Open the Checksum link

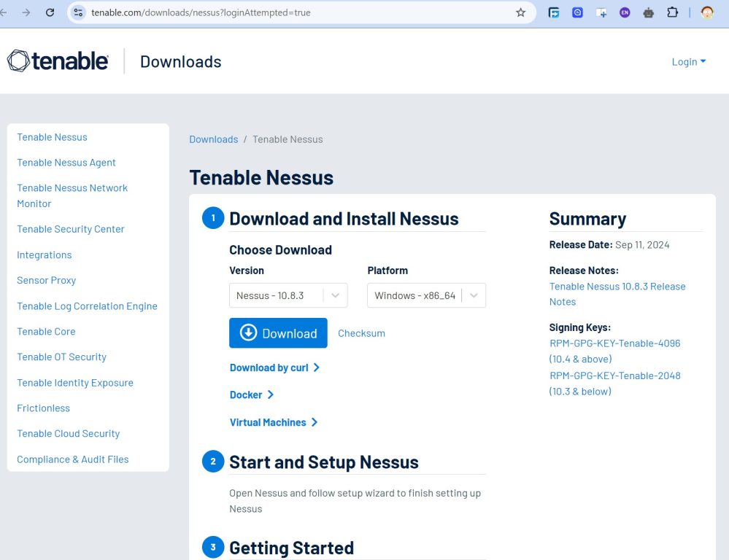tap(361, 333)
